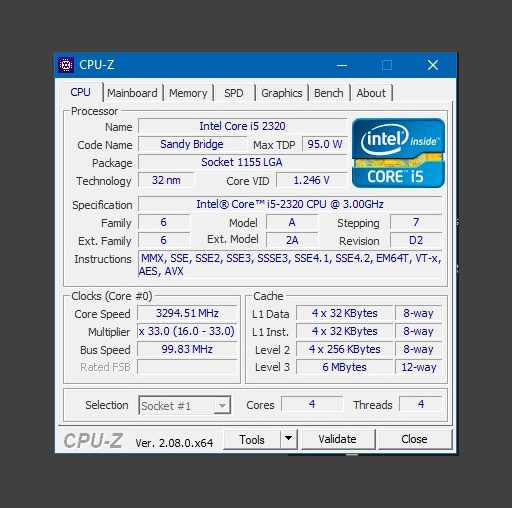Open the About tab
This screenshot has height=508, width=512.
(371, 93)
